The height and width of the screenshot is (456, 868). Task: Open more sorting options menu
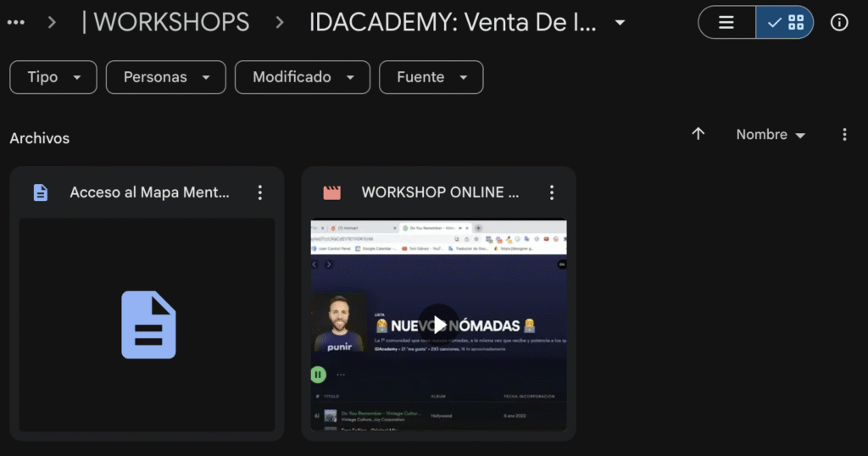tap(843, 135)
